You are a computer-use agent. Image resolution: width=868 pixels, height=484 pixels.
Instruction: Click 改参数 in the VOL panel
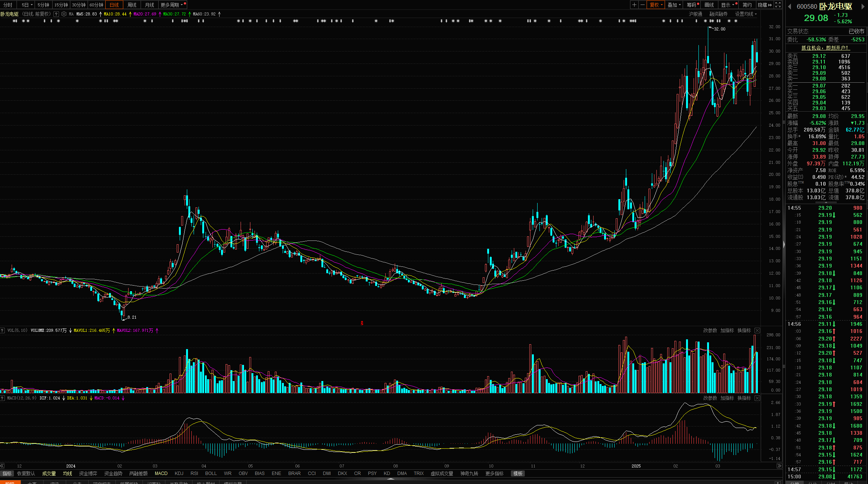[x=710, y=331]
